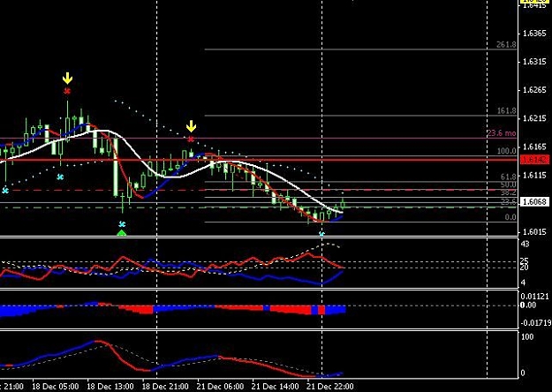Image resolution: width=552 pixels, height=392 pixels.
Task: Select the 50.0 Fibonacci level label
Action: (508, 185)
